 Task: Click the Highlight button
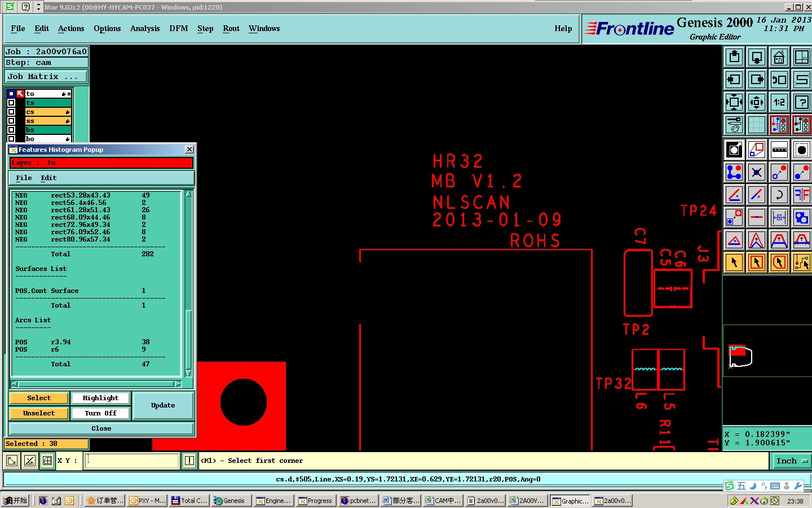[100, 398]
